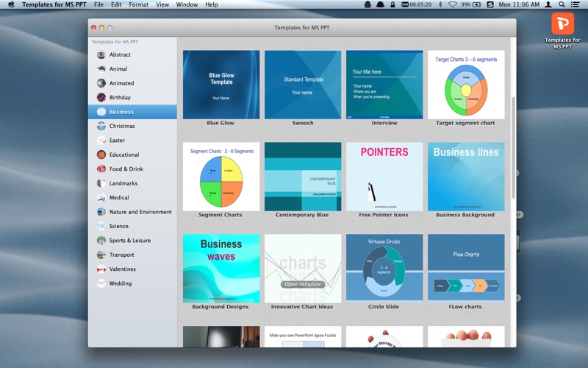The image size is (588, 368).
Task: Select the Interview template thumbnail
Action: click(384, 85)
